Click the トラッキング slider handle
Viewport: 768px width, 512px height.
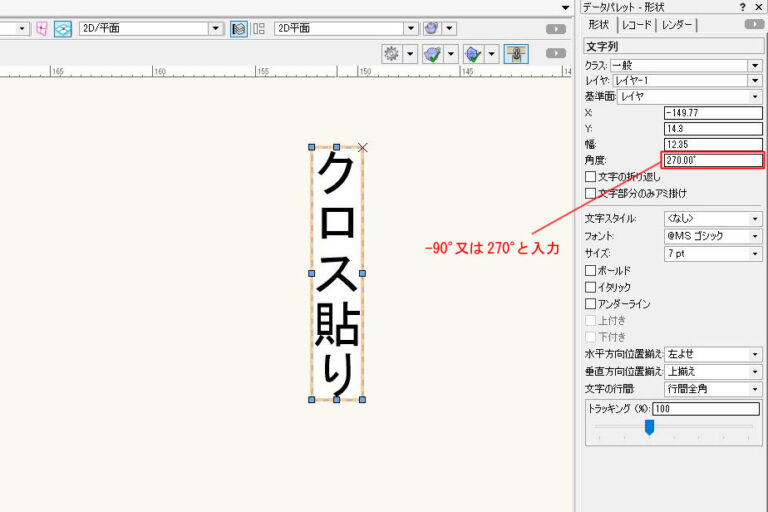click(x=649, y=427)
